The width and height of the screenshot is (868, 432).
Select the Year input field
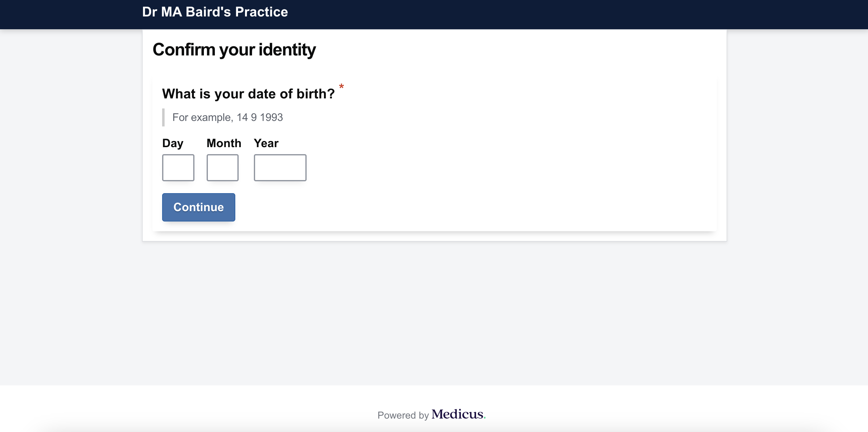point(280,167)
